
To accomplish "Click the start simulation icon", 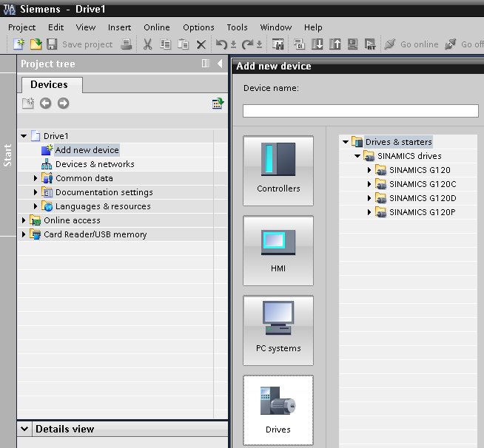I will (352, 44).
